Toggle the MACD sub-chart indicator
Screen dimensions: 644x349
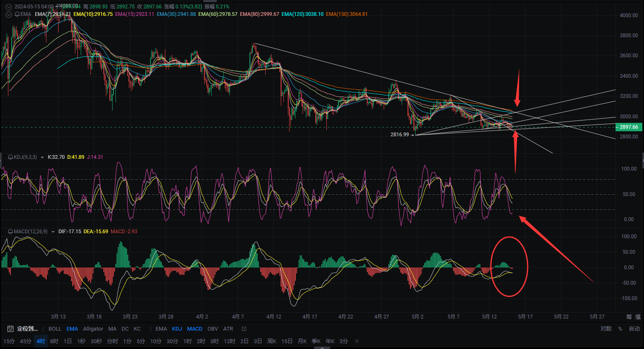click(195, 329)
